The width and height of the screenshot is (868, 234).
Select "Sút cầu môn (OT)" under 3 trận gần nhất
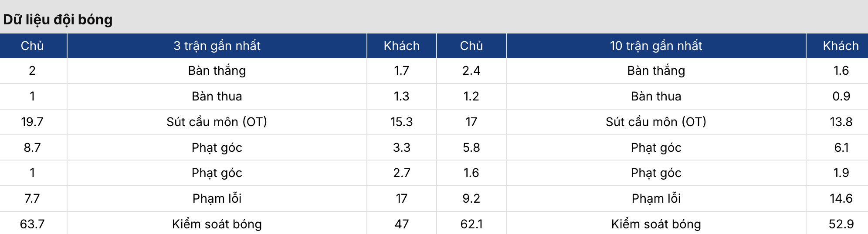click(x=217, y=122)
